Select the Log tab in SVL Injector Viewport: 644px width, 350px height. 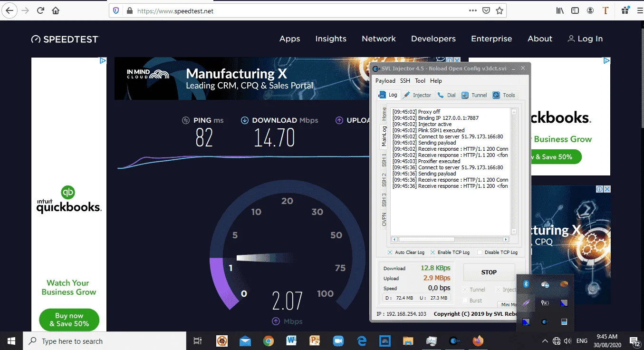388,95
